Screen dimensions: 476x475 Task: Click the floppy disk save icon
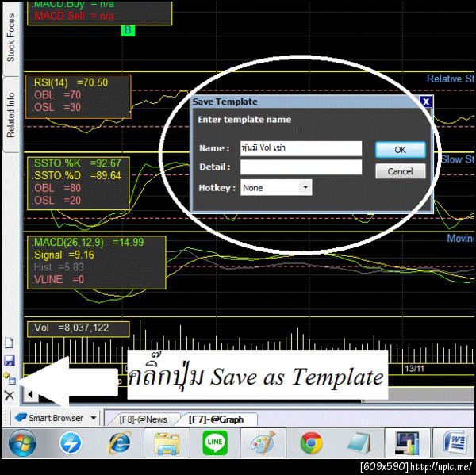click(x=10, y=361)
